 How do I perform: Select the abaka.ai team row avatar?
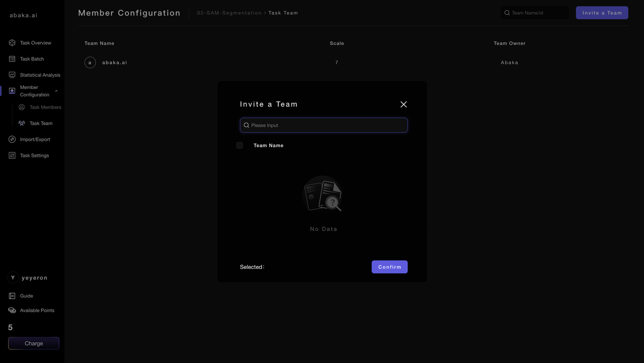pos(90,62)
